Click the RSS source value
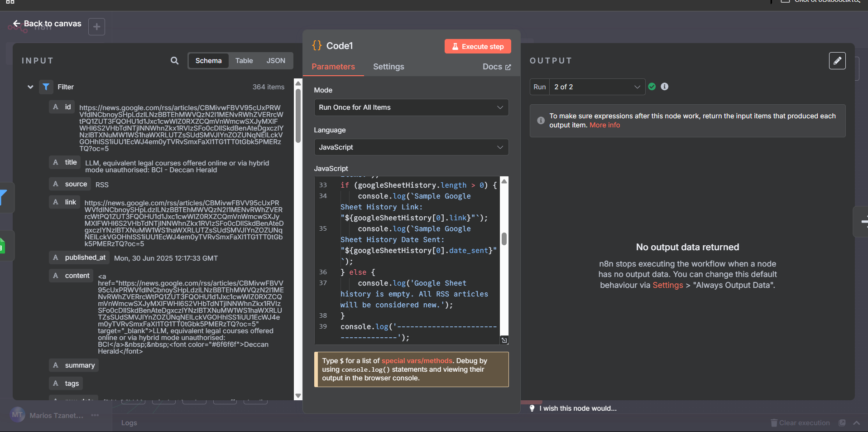 (x=102, y=185)
